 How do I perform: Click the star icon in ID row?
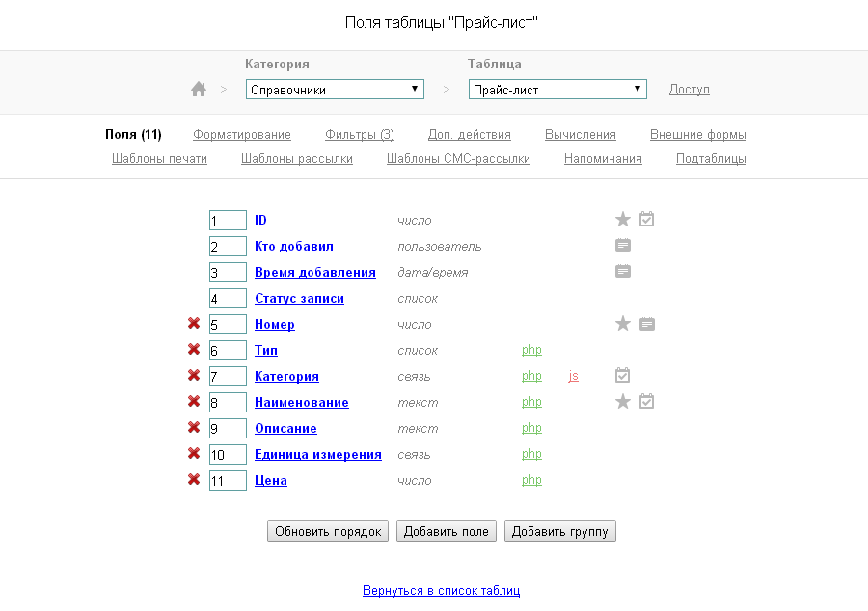[x=623, y=220]
